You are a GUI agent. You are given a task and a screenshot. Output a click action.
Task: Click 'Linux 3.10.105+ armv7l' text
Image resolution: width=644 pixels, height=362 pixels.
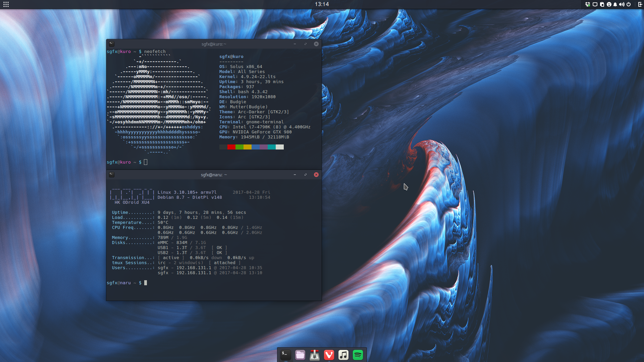[x=187, y=192]
